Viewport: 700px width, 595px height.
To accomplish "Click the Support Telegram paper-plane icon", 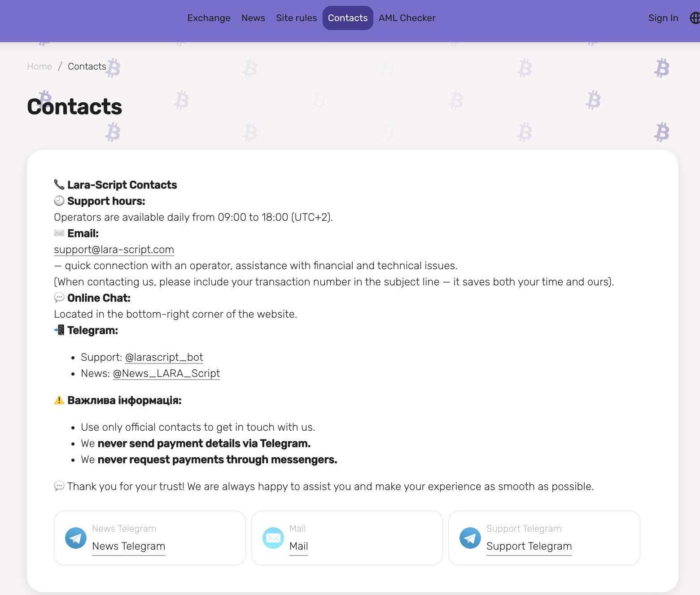I will [470, 538].
